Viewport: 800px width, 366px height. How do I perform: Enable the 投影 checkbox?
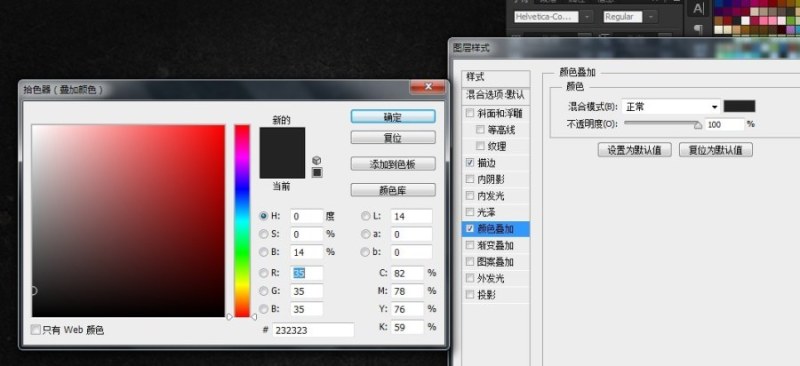pos(470,295)
